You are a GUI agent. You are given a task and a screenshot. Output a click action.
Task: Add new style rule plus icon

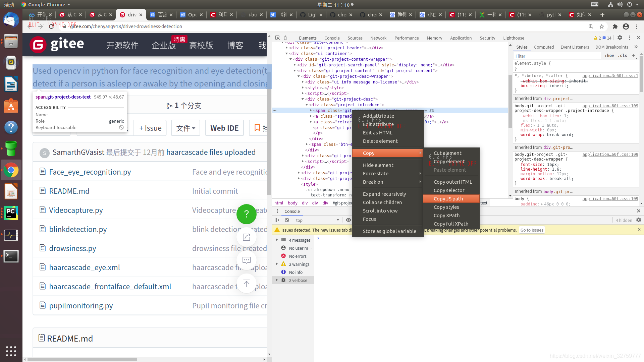pyautogui.click(x=634, y=56)
